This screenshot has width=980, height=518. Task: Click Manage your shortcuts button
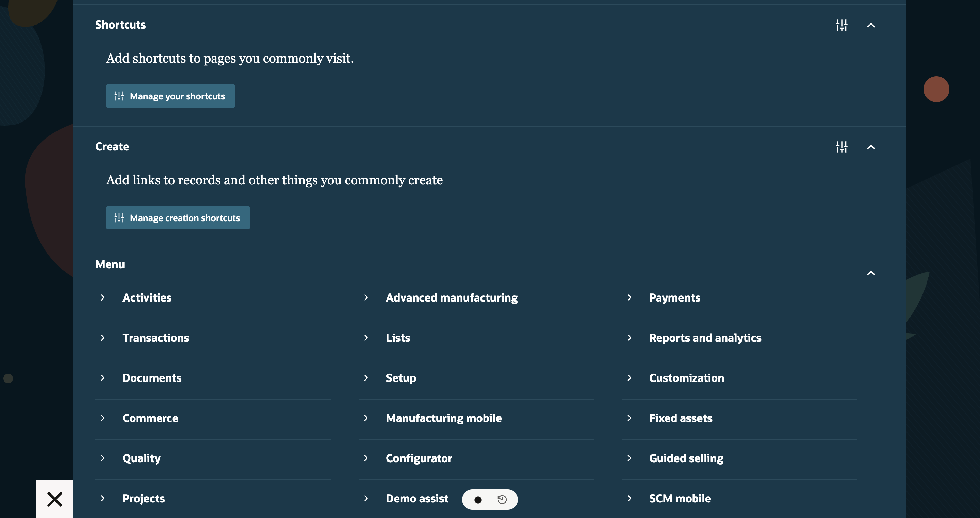point(170,96)
